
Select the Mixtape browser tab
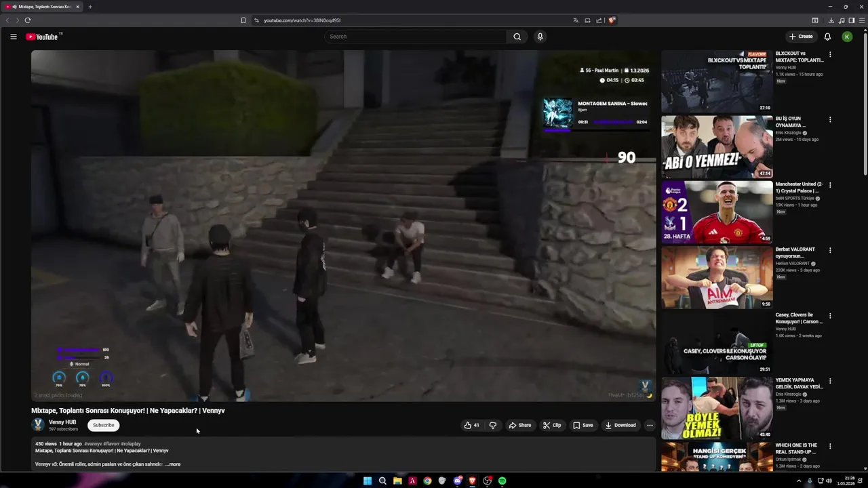(42, 7)
